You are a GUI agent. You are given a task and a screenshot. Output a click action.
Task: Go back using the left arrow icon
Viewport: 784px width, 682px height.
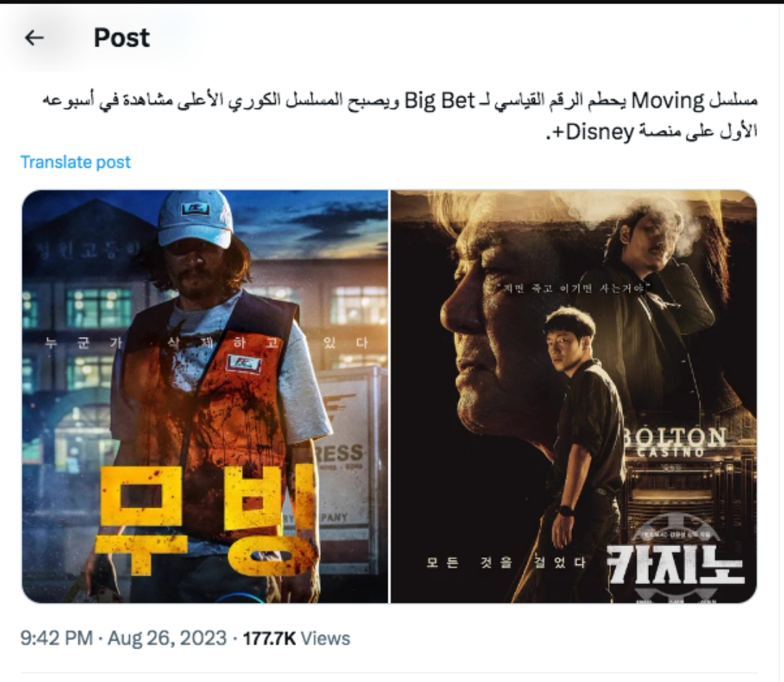pyautogui.click(x=34, y=38)
